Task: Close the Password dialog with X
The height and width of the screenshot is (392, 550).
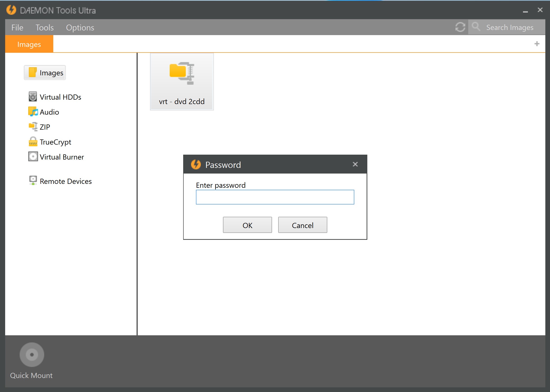Action: point(355,164)
